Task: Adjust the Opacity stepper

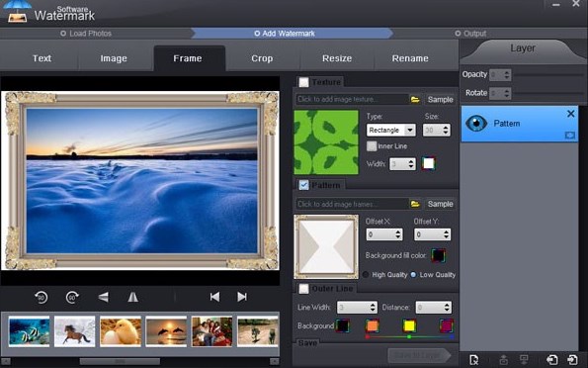Action: 500,74
